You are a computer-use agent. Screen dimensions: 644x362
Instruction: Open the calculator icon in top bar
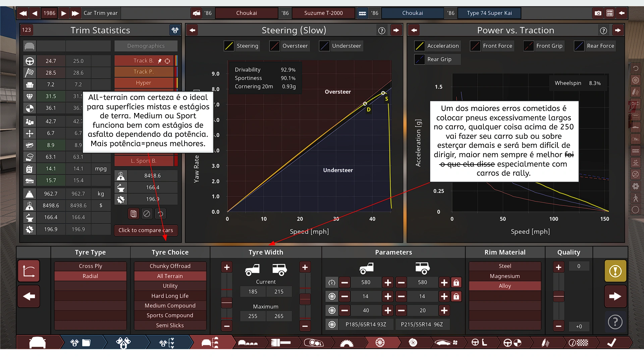coord(610,13)
